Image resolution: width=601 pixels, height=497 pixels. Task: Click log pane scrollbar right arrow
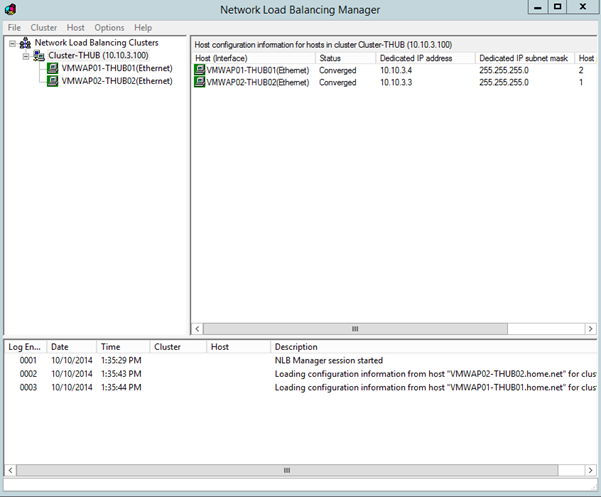pos(591,470)
